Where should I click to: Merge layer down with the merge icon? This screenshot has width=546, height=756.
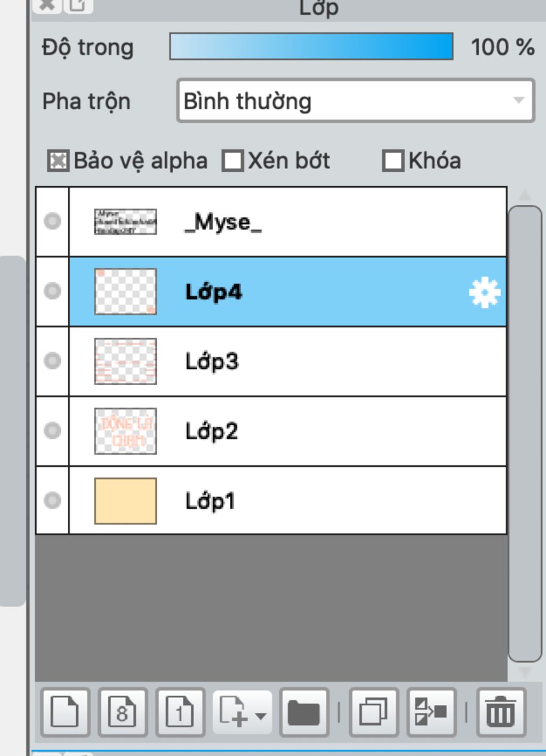[431, 712]
